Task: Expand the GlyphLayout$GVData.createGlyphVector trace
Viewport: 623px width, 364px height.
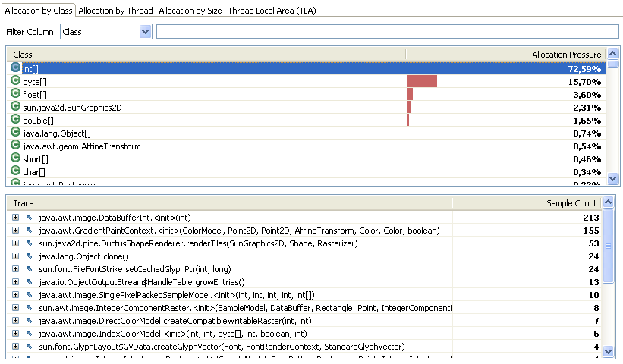Action: click(x=15, y=346)
